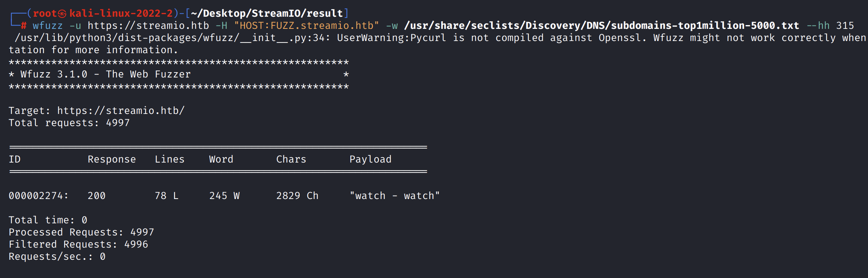
Task: Click the 315 value after --hh
Action: 845,26
